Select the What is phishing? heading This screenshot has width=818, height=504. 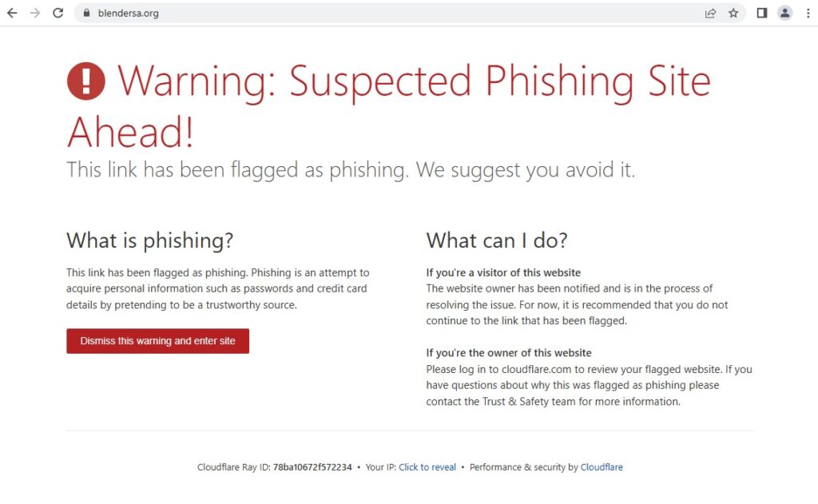pos(150,240)
